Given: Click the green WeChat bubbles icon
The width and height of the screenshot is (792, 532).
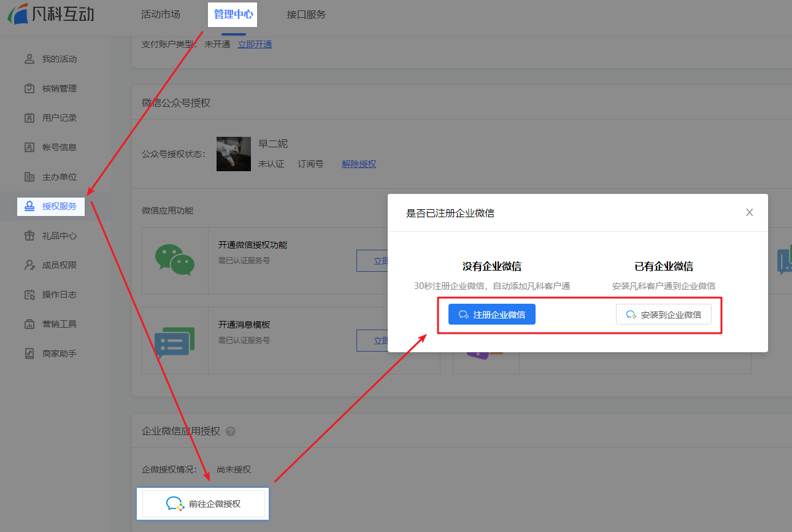Looking at the screenshot, I should click(174, 260).
